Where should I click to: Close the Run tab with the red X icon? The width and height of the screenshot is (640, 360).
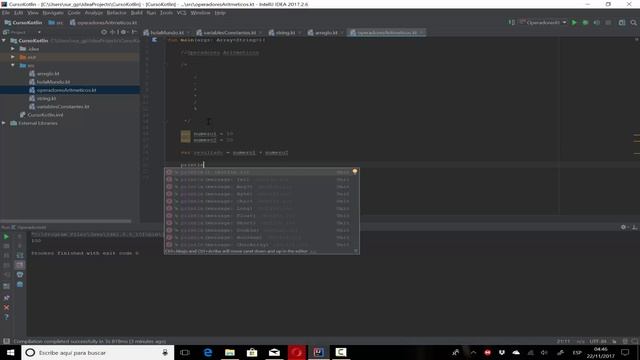click(6, 307)
